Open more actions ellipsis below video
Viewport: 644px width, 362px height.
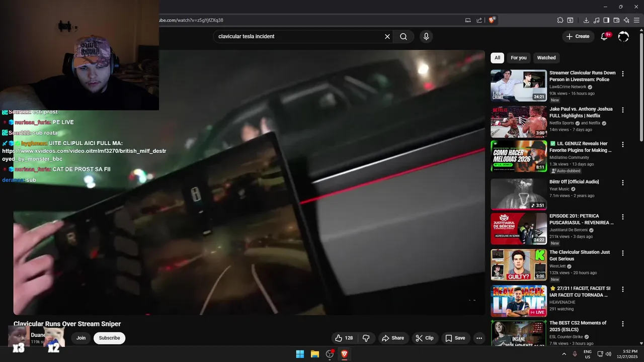point(479,338)
